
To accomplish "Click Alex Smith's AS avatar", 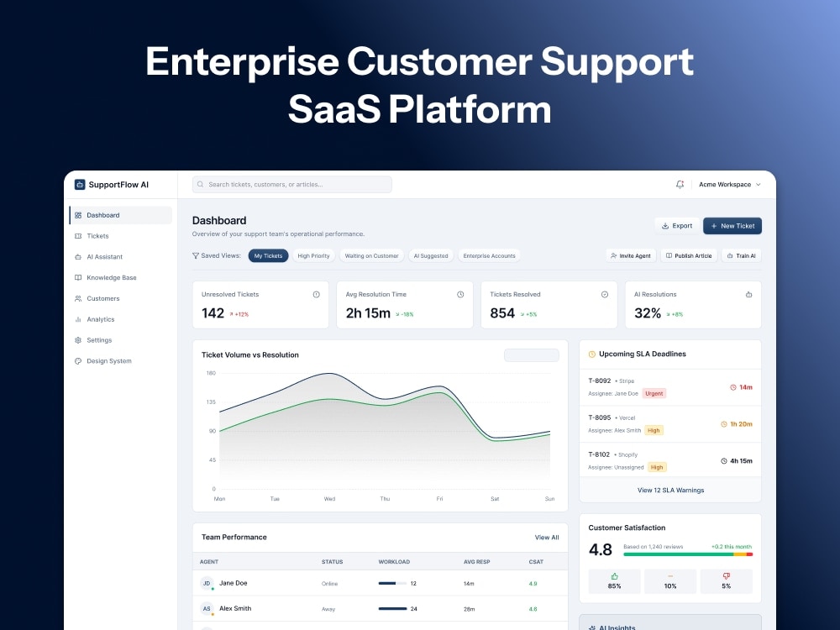I will (x=207, y=608).
